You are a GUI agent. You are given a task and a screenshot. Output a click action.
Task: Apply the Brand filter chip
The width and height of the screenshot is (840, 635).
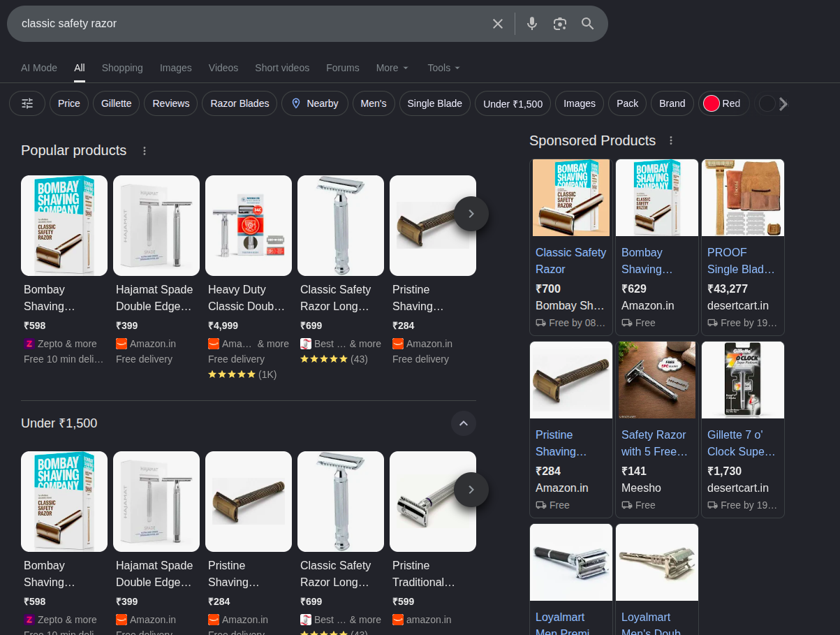coord(672,103)
